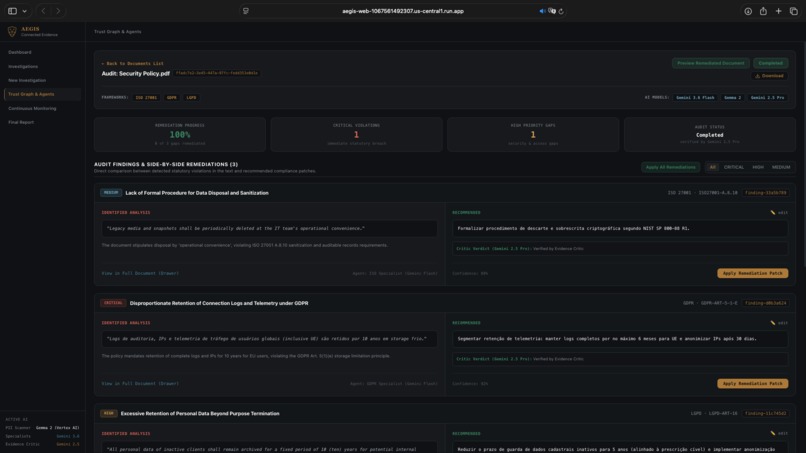Click the MEDIUM badge on the Data Disposal finding
The image size is (806, 453).
coord(111,193)
